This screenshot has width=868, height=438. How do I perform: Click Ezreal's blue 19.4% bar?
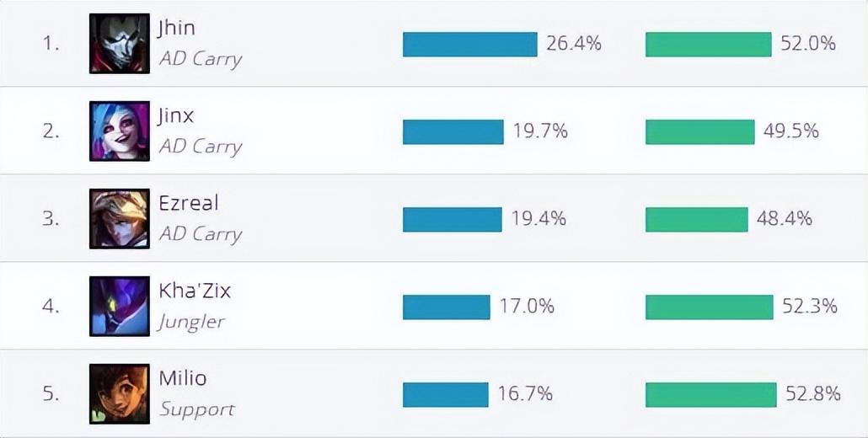click(452, 219)
